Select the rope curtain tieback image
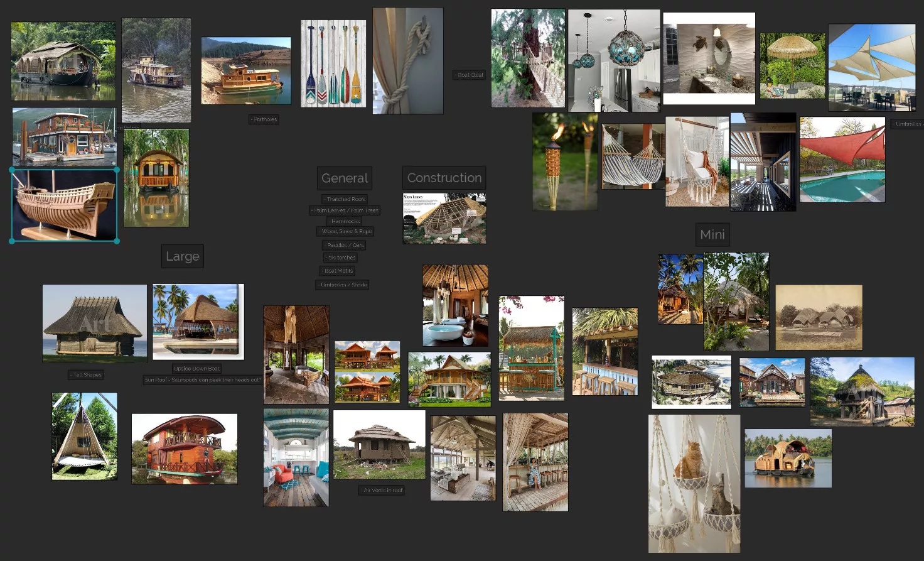The width and height of the screenshot is (924, 561). click(x=407, y=61)
